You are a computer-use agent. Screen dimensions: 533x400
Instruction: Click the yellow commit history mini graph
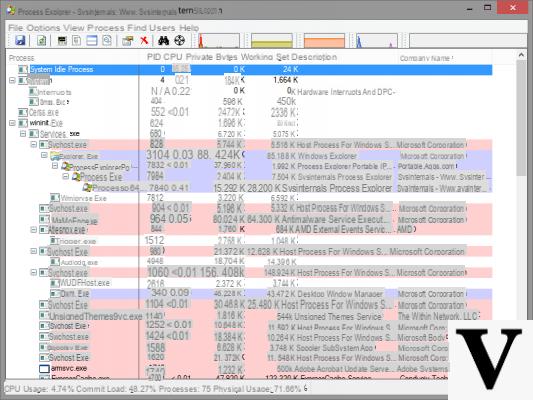pyautogui.click(x=272, y=40)
